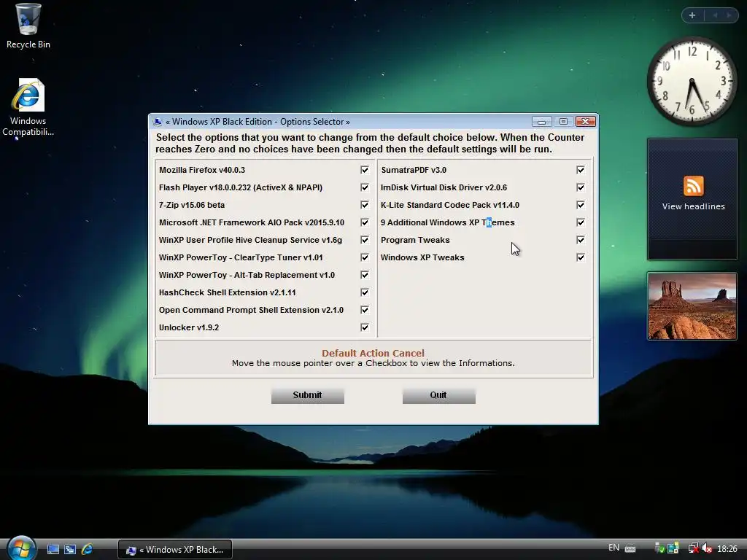Toggle the SumatraPDF v3.0 checkbox
This screenshot has height=560, width=747.
click(581, 170)
